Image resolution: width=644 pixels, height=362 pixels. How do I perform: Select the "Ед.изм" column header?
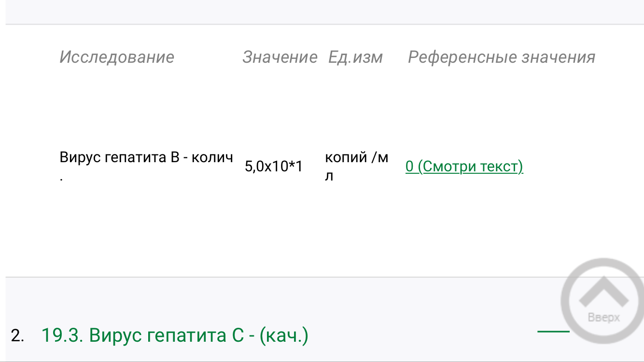click(355, 57)
